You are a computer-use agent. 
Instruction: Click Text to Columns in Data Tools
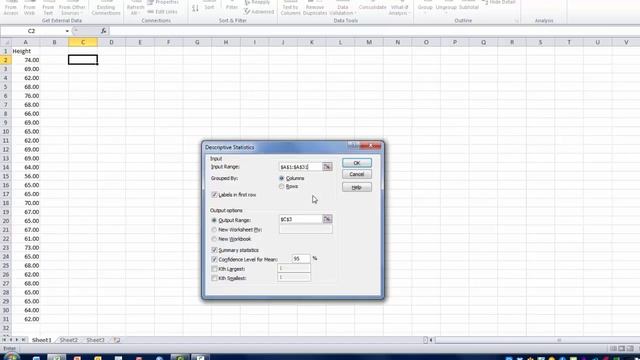(x=290, y=8)
